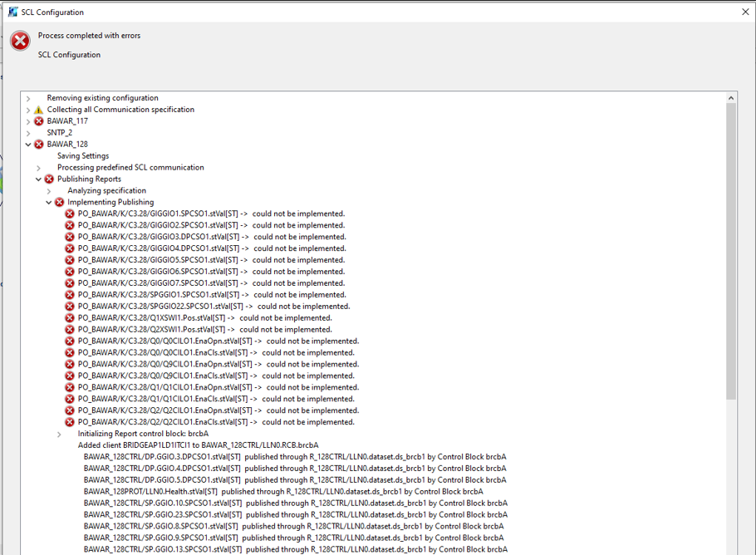
Task: Click the SCL Configuration app icon in title bar
Action: click(x=12, y=12)
